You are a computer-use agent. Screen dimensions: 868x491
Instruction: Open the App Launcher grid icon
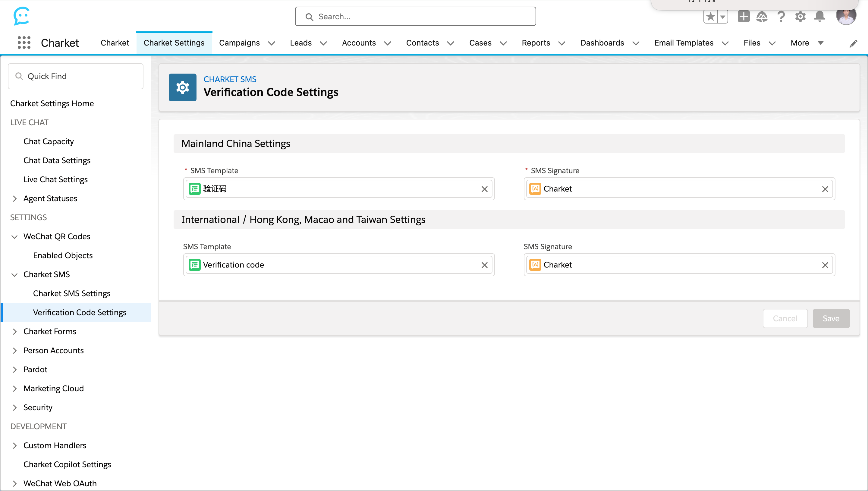[24, 43]
